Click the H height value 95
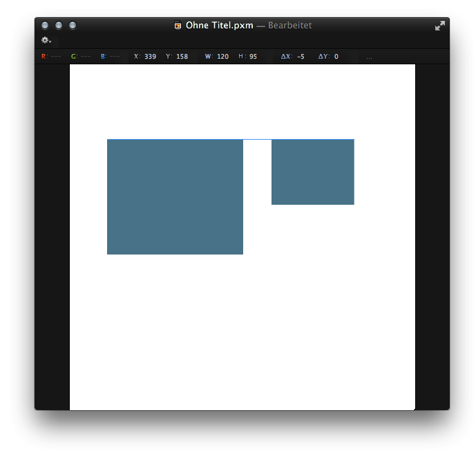The width and height of the screenshot is (476, 453). click(x=253, y=57)
